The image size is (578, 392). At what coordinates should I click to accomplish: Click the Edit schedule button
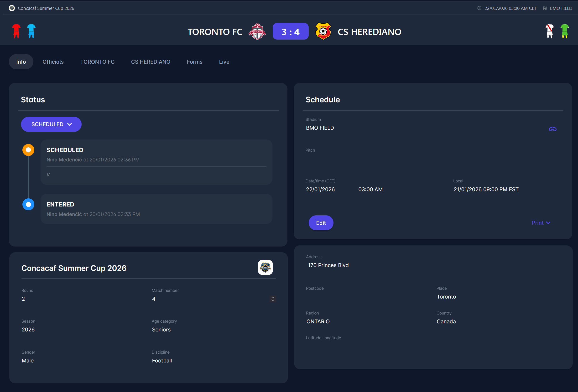click(x=321, y=223)
